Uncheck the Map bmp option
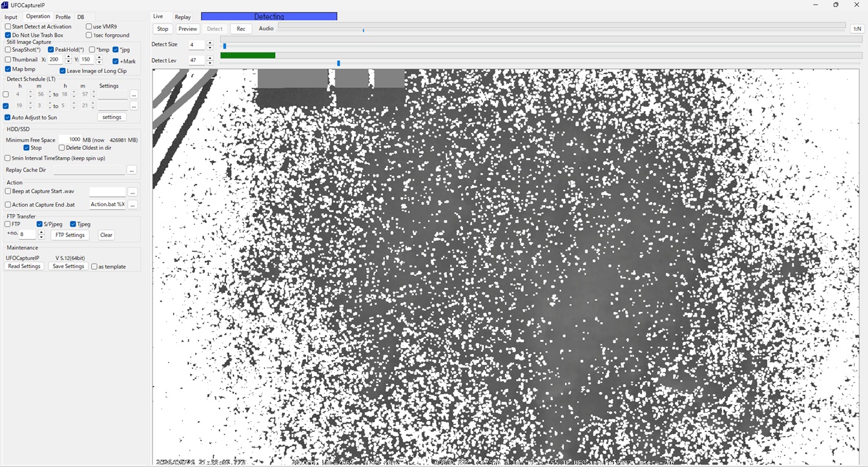The image size is (868, 467). click(x=8, y=69)
